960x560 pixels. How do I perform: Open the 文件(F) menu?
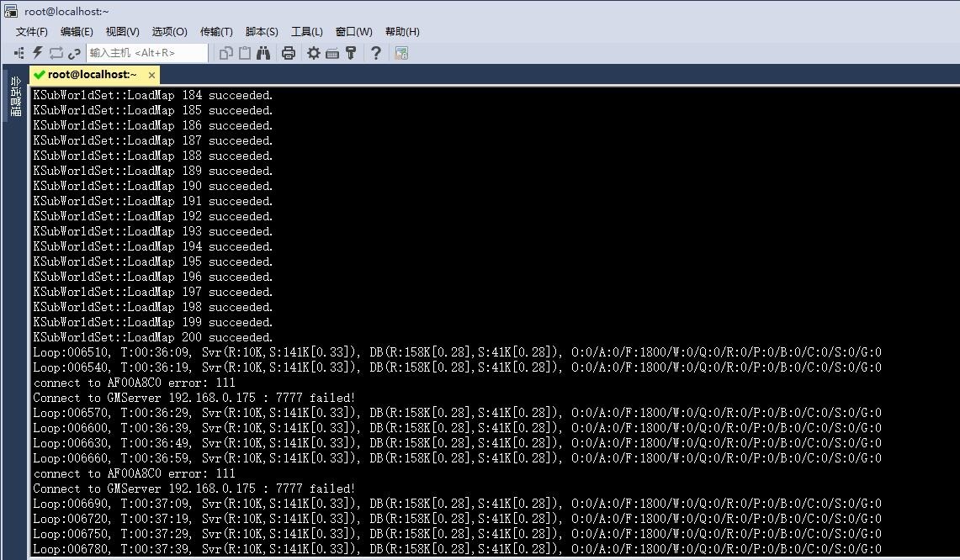(31, 31)
